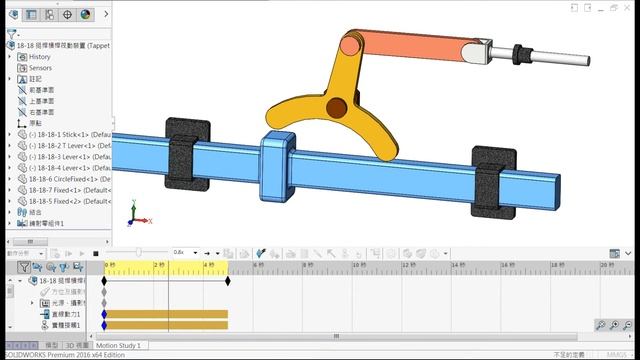
Task: Click the Motor tool icon
Action: (x=291, y=253)
